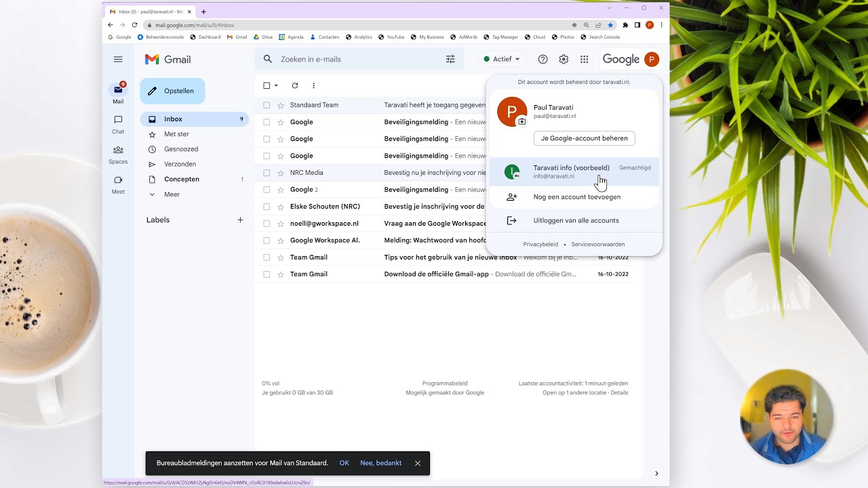Choose Uitloggen van alle accounts
This screenshot has width=868, height=488.
coord(576,220)
